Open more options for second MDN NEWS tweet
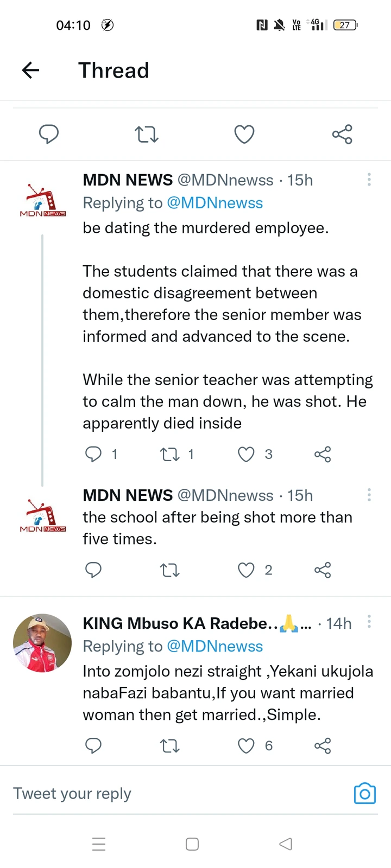391x868 pixels. pyautogui.click(x=369, y=495)
